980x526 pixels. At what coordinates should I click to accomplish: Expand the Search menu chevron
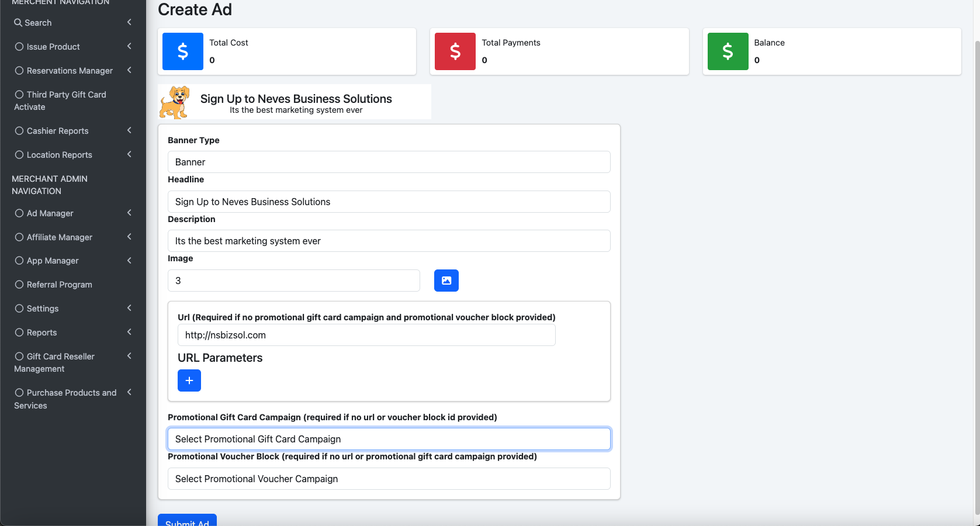pyautogui.click(x=129, y=22)
